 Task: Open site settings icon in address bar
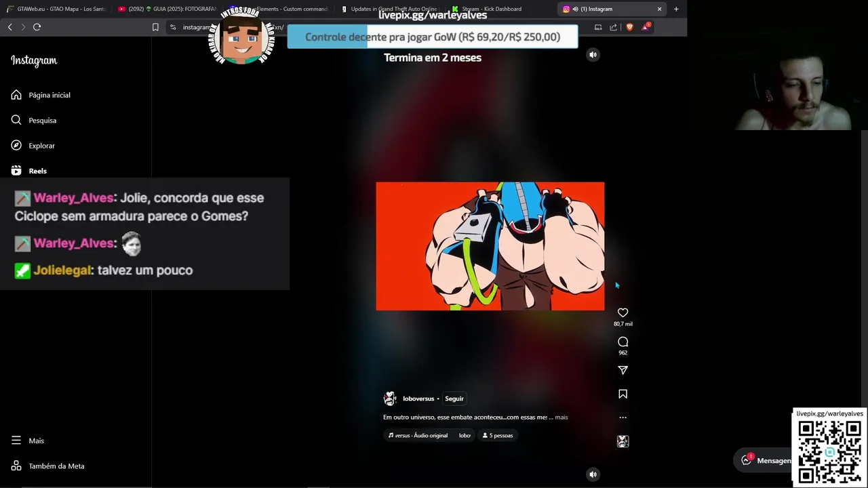[x=173, y=27]
